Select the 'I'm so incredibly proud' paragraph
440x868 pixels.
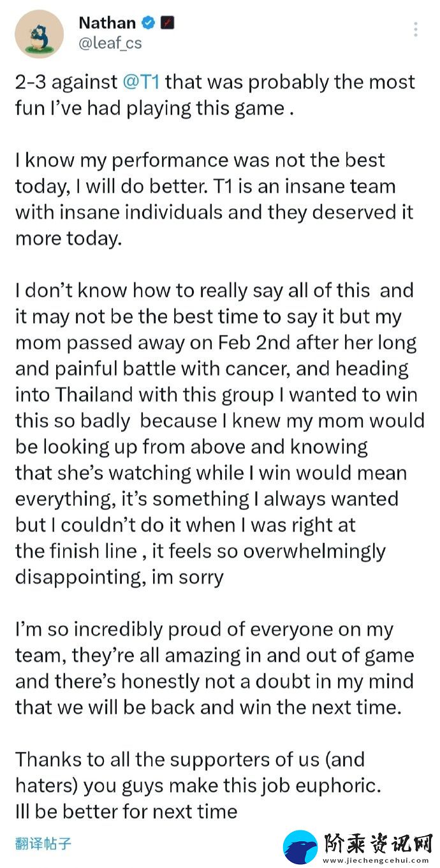coord(215,669)
